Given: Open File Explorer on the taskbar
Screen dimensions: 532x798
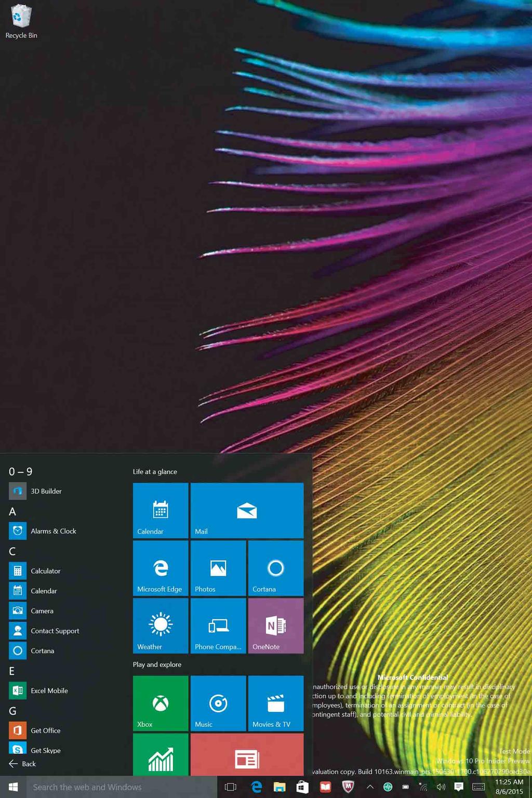Looking at the screenshot, I should 280,787.
